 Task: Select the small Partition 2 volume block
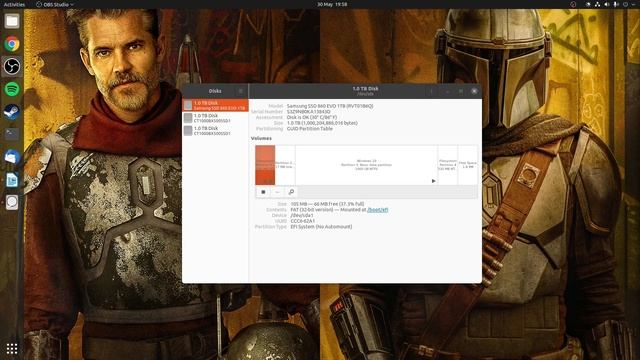coord(285,165)
